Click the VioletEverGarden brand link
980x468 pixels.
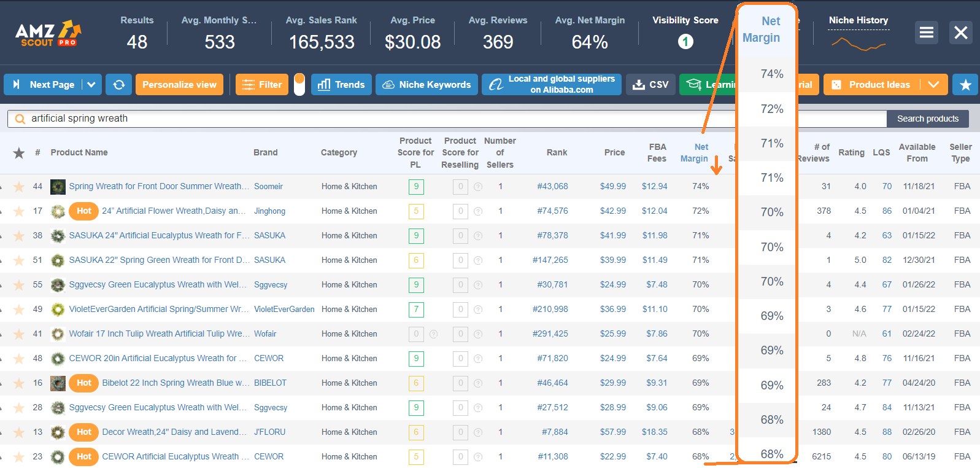[x=284, y=309]
